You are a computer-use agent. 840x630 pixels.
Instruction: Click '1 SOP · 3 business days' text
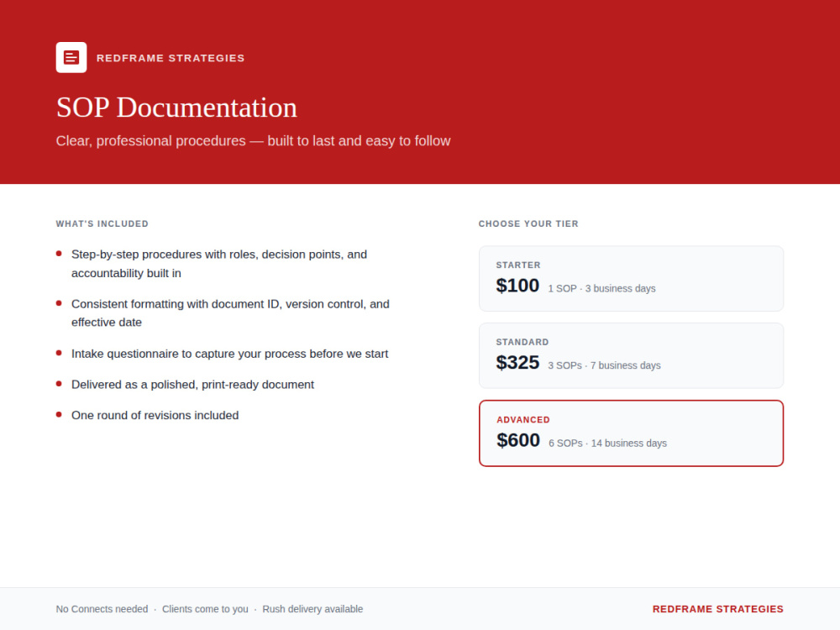point(601,289)
